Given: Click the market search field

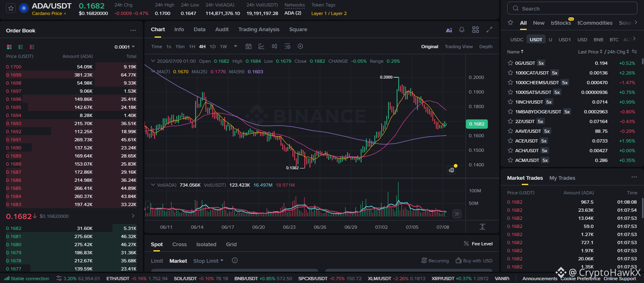Looking at the screenshot, I should (x=572, y=8).
